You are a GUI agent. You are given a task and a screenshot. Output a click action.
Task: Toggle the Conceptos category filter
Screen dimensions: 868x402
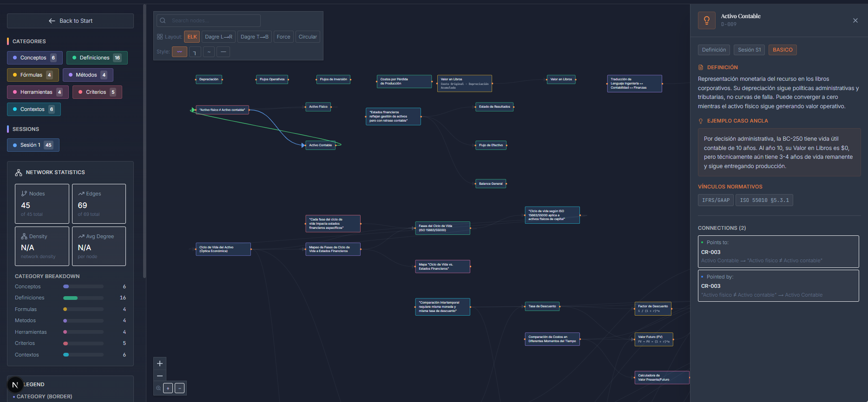tap(35, 58)
